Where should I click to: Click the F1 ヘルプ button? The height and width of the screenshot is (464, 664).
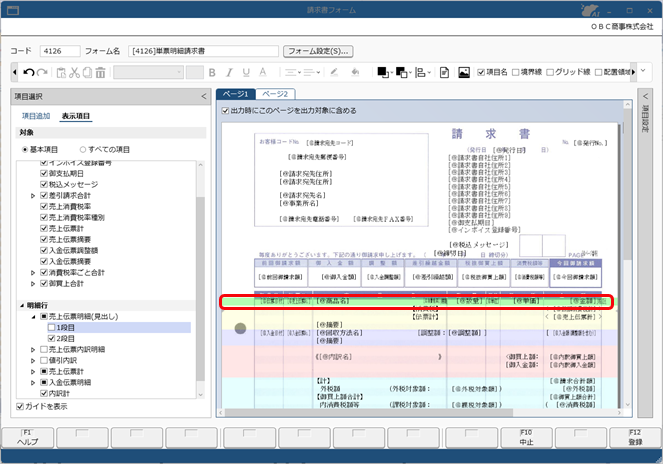(28, 437)
